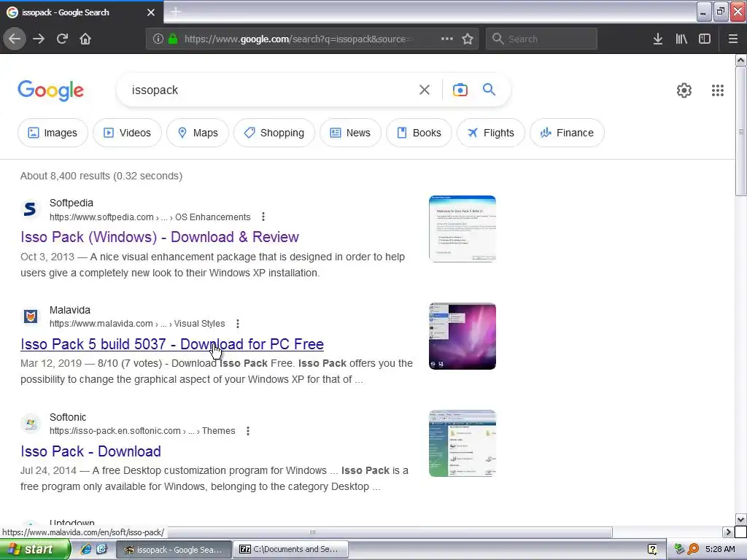The width and height of the screenshot is (747, 560).
Task: Click the orange magnifier tray icon
Action: tap(693, 550)
